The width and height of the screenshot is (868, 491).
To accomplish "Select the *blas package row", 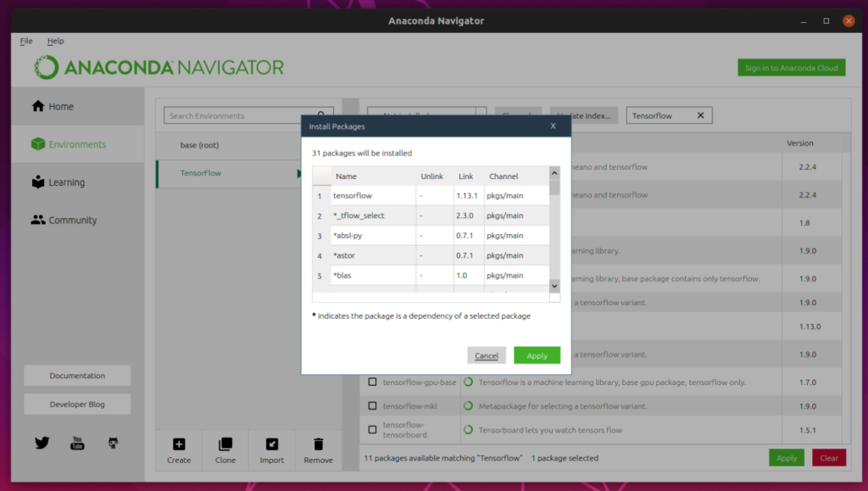I will [x=431, y=275].
